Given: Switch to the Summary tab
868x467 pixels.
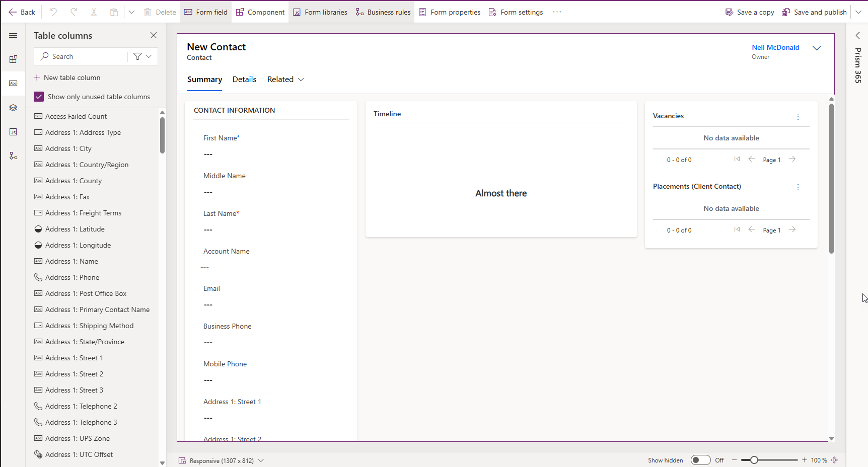Looking at the screenshot, I should (204, 80).
